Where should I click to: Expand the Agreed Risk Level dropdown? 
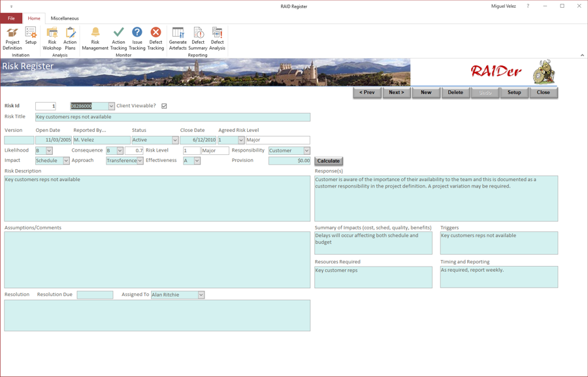[x=241, y=140]
